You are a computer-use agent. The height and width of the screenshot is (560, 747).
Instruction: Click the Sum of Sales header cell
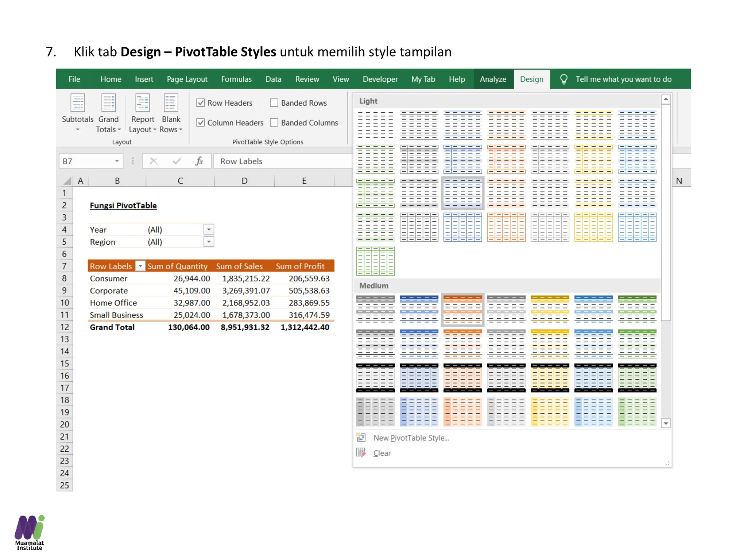point(244,266)
